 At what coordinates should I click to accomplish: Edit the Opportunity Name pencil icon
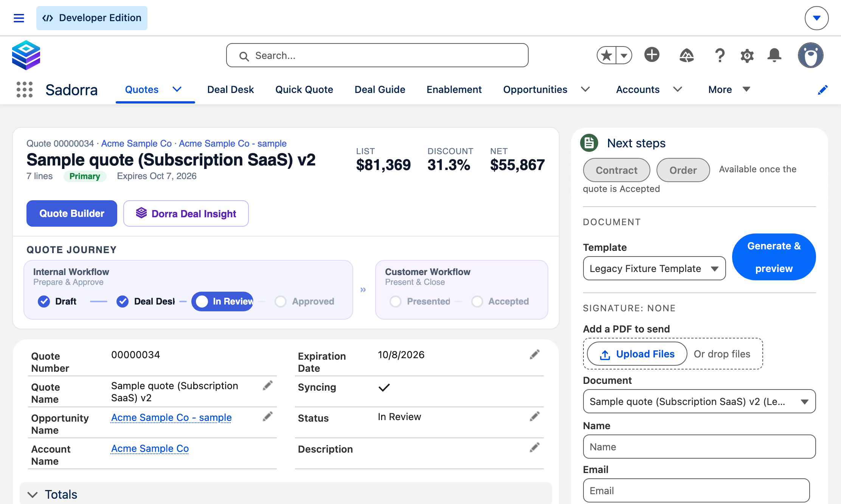[268, 416]
